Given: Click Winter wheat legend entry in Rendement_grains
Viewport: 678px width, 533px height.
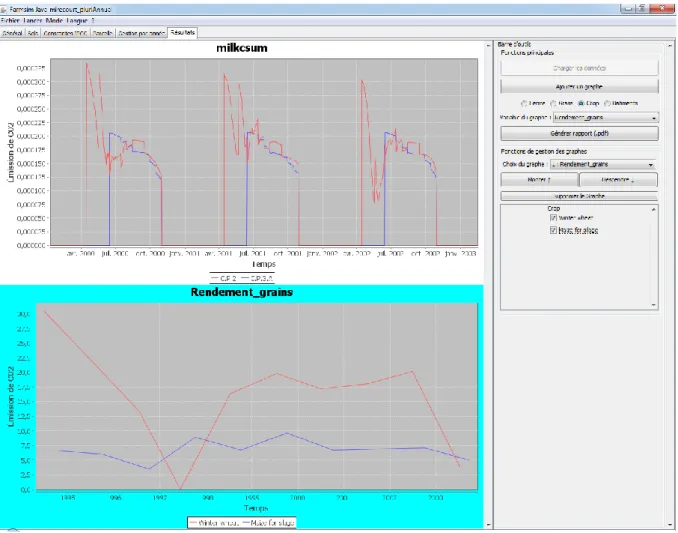Looking at the screenshot, I should pos(214,523).
